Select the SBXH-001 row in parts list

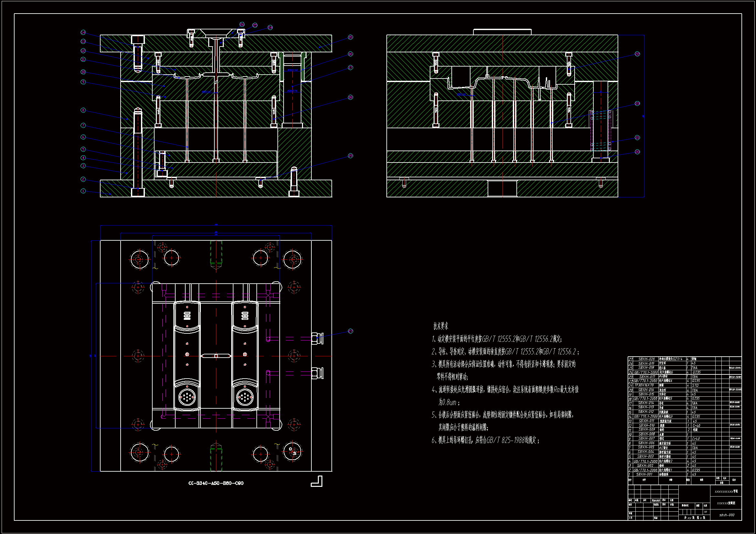point(644,474)
